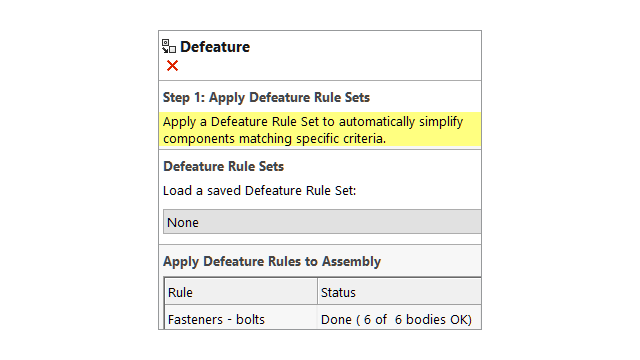Select the Step 1 Apply Defeature Rule Sets heading

coord(266,98)
